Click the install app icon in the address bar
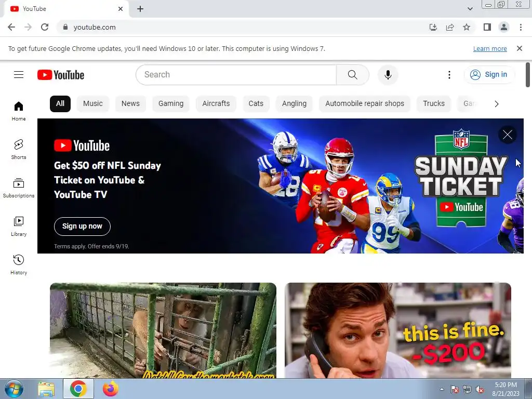The width and height of the screenshot is (532, 399). tap(433, 27)
